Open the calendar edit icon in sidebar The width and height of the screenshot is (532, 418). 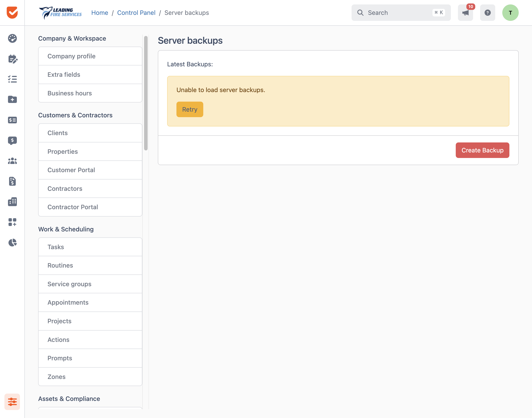12,59
